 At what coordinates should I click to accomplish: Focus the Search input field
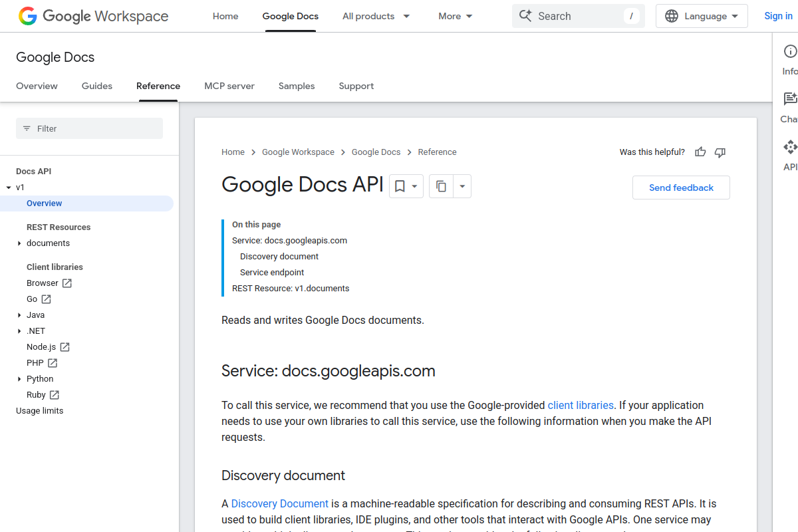[579, 16]
